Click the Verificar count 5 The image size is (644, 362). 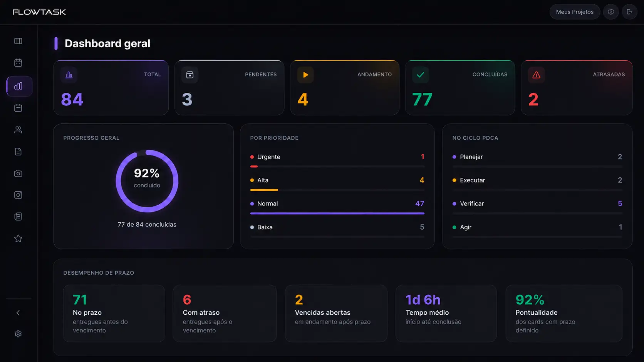[x=620, y=204]
